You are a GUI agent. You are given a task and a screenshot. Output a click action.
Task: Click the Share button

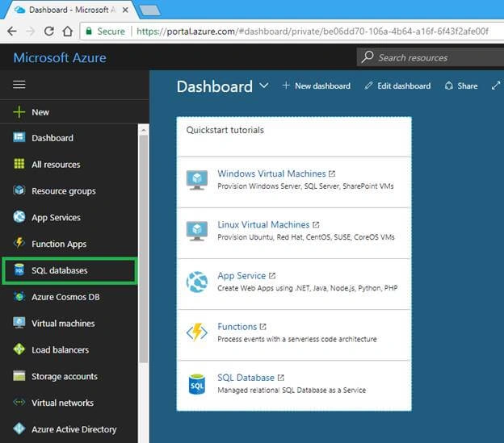coord(461,86)
